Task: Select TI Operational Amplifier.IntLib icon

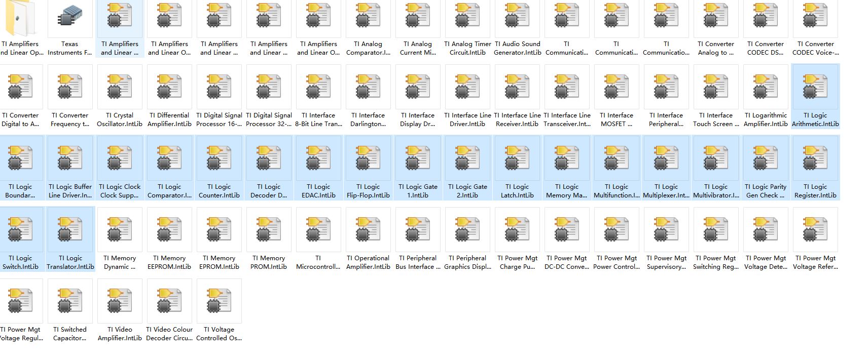Action: pyautogui.click(x=368, y=229)
